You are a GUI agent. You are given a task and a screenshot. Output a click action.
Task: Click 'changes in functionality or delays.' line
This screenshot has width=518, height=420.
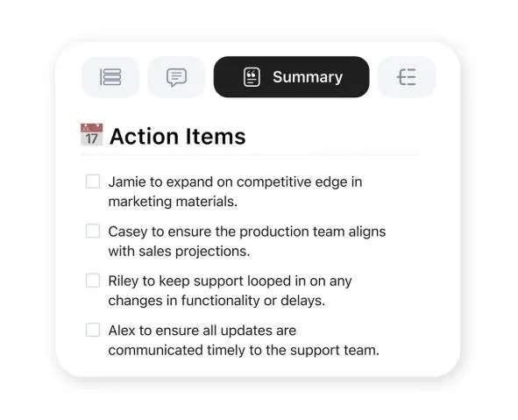216,301
